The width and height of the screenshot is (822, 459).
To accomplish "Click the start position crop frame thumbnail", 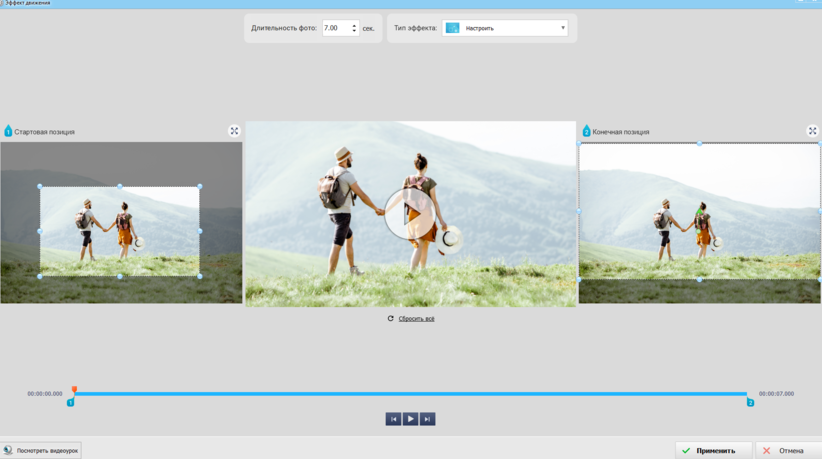I will [x=120, y=231].
